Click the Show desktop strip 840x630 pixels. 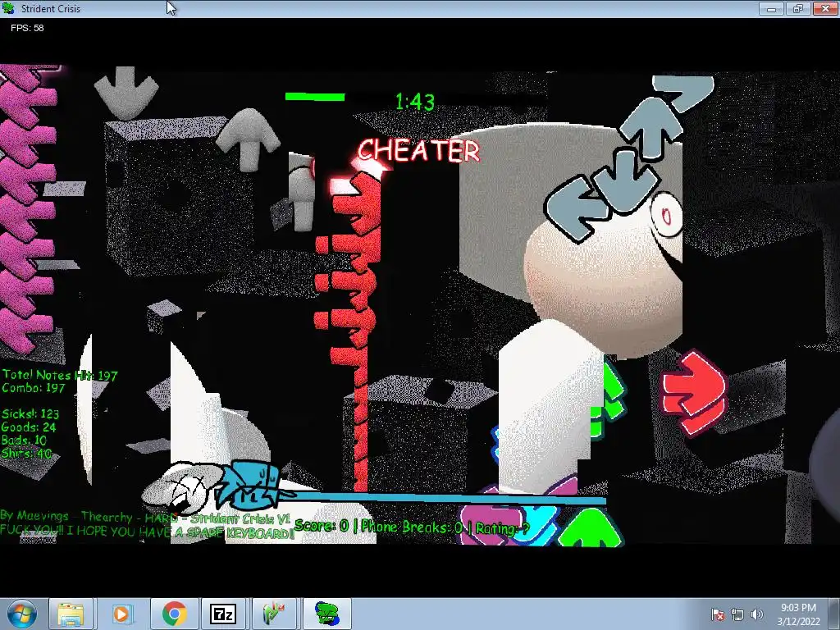click(835, 614)
